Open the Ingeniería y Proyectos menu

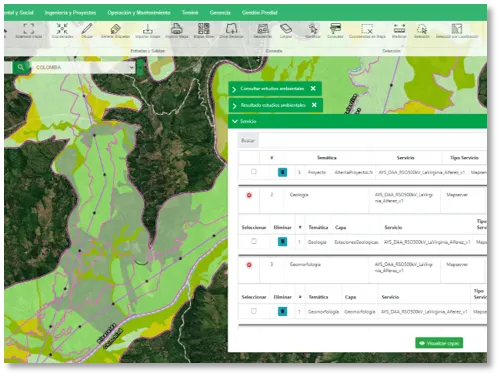(70, 13)
